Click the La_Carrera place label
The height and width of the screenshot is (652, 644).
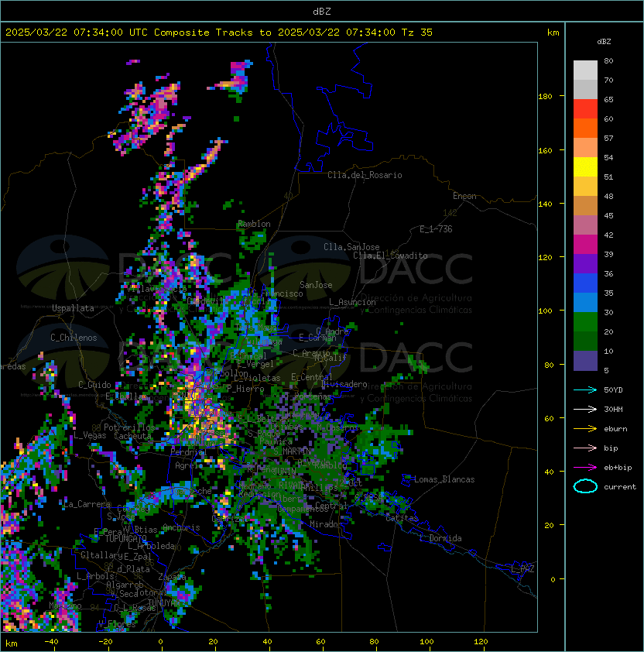87,504
